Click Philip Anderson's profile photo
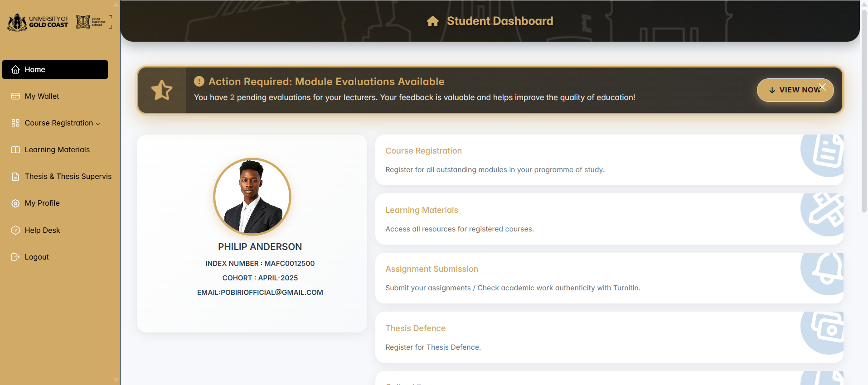The width and height of the screenshot is (868, 385). pyautogui.click(x=252, y=197)
